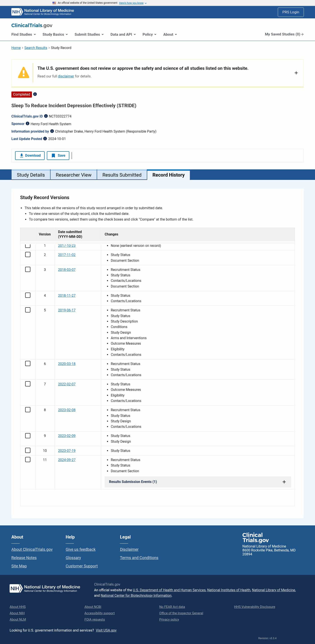The width and height of the screenshot is (315, 644).
Task: Click the PRS Login button
Action: [x=290, y=12]
